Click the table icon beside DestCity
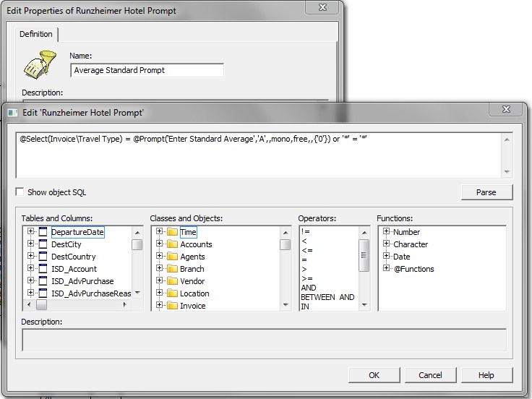The height and width of the screenshot is (399, 532). [x=43, y=244]
